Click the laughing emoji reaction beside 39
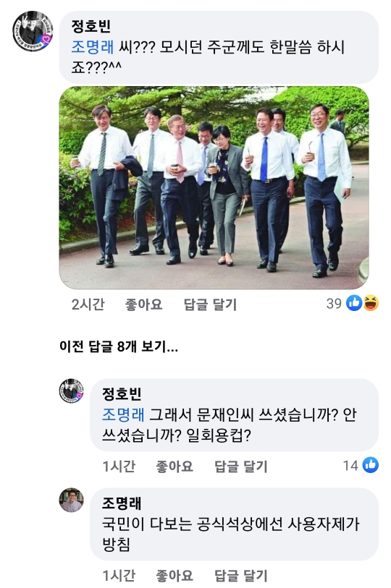Viewport: 391px width, 588px height. tap(370, 303)
